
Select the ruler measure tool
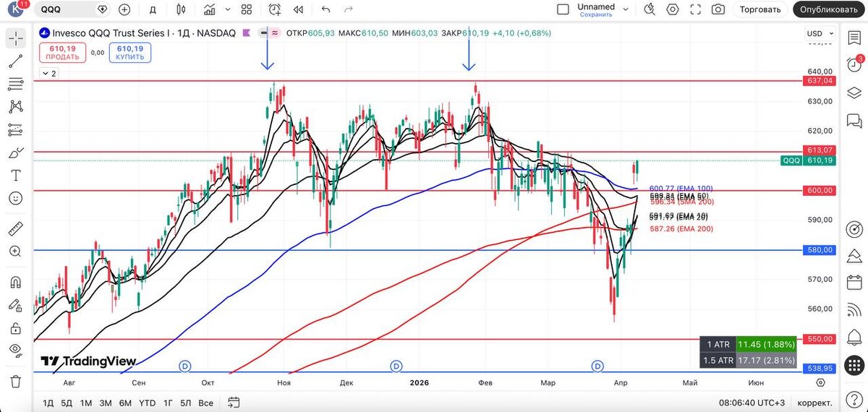(x=15, y=228)
